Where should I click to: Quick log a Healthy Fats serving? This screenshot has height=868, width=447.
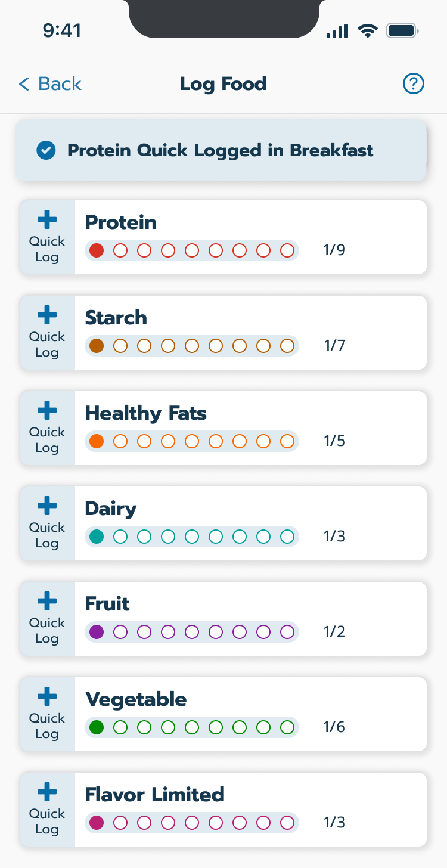pos(47,428)
